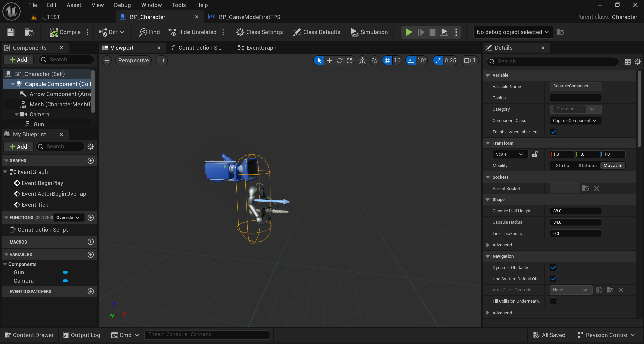Open the Content Drawer
644x344 pixels.
click(29, 335)
